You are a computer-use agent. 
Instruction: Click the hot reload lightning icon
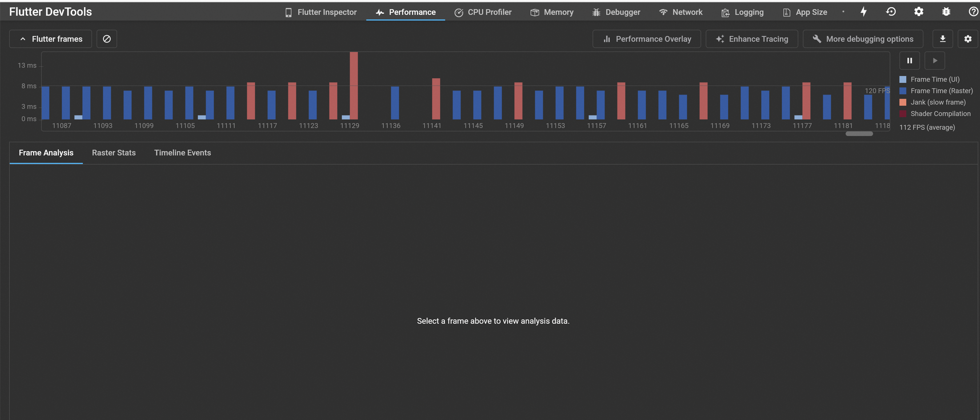864,12
